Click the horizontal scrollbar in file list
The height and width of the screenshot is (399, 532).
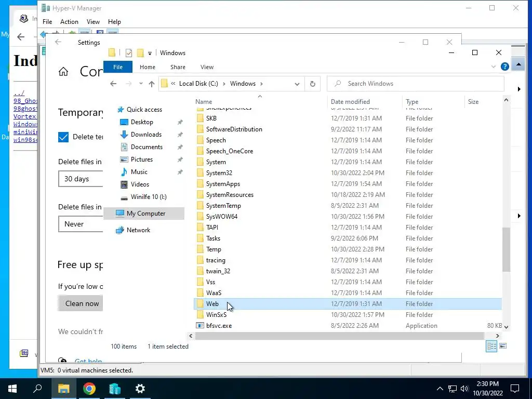click(339, 336)
